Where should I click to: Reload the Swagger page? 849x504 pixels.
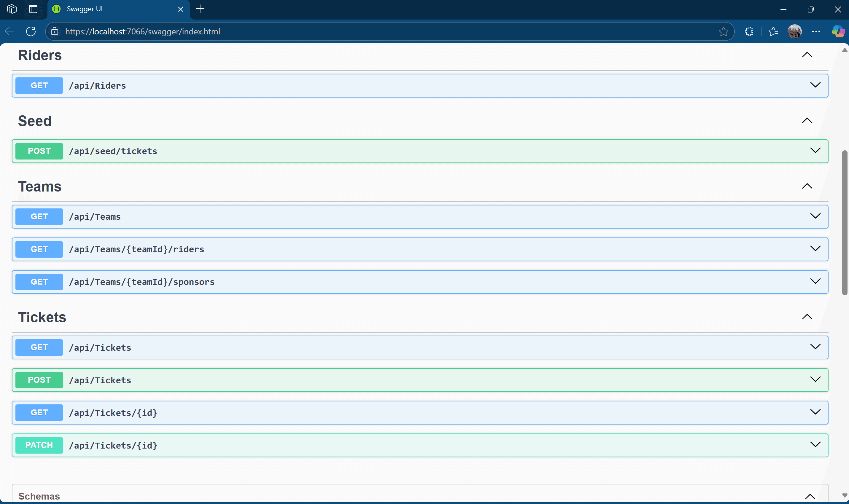click(x=31, y=32)
